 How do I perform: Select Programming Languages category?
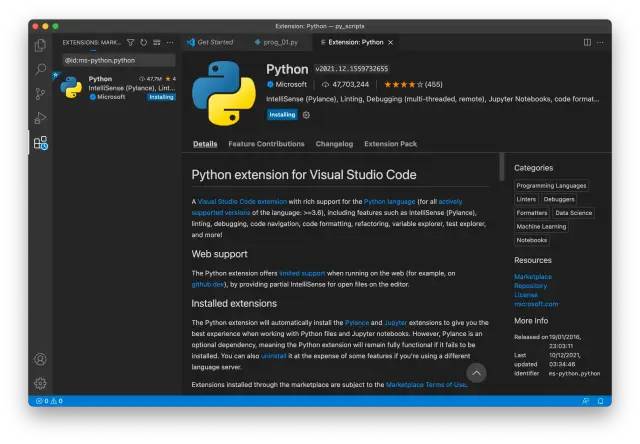click(x=551, y=186)
